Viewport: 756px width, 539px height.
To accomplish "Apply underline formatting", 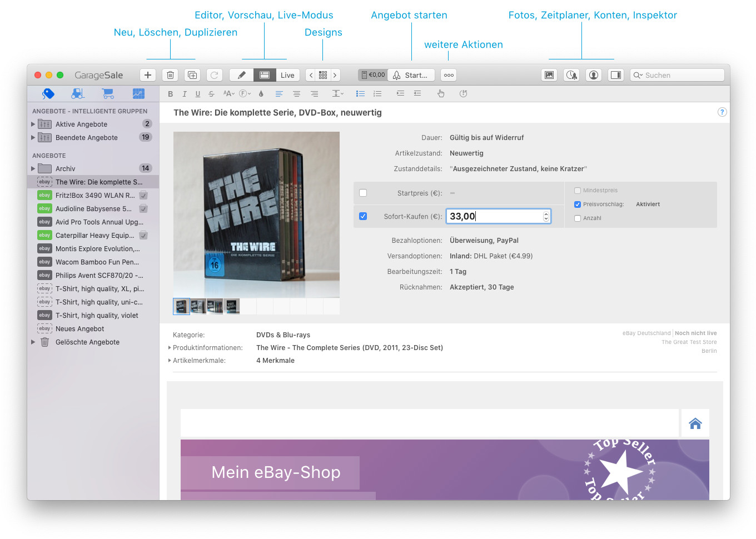I will [198, 94].
